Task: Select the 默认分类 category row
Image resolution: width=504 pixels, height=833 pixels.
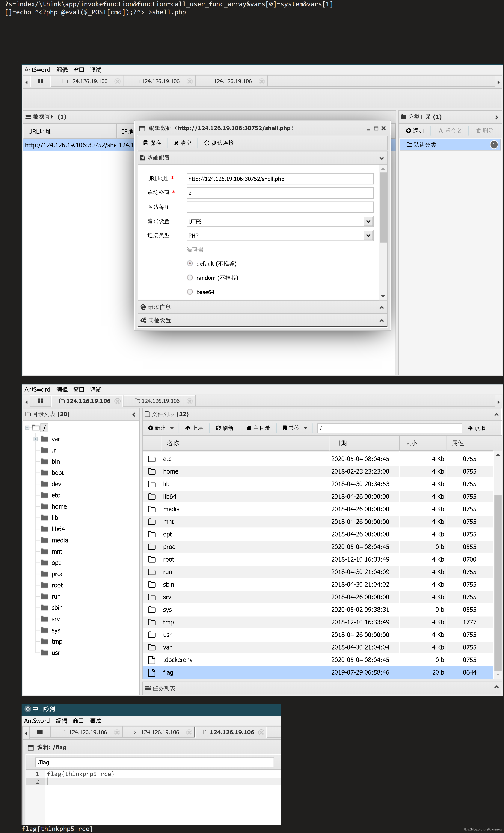Action: click(x=450, y=145)
